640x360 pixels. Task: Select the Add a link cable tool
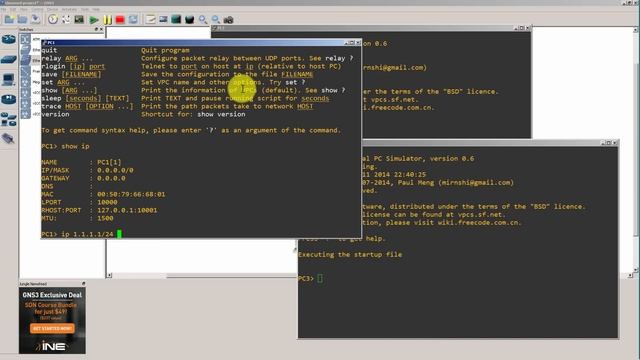coord(9,139)
